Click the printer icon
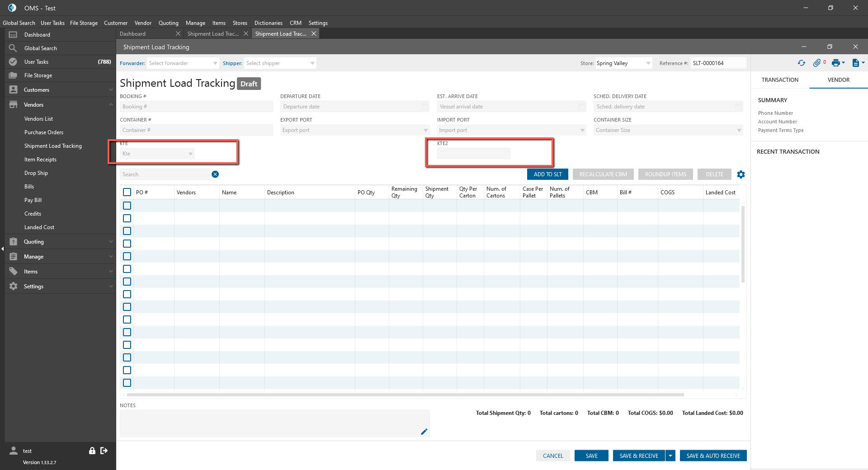868x470 pixels. click(836, 63)
